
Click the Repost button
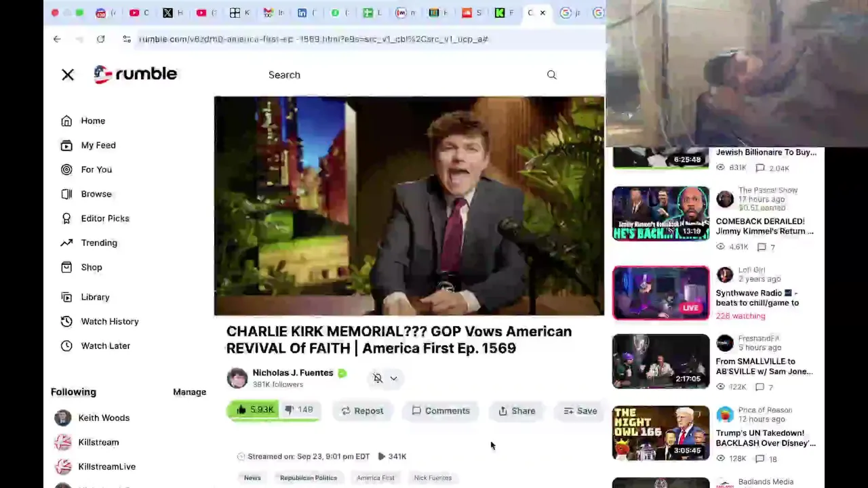[x=362, y=411]
